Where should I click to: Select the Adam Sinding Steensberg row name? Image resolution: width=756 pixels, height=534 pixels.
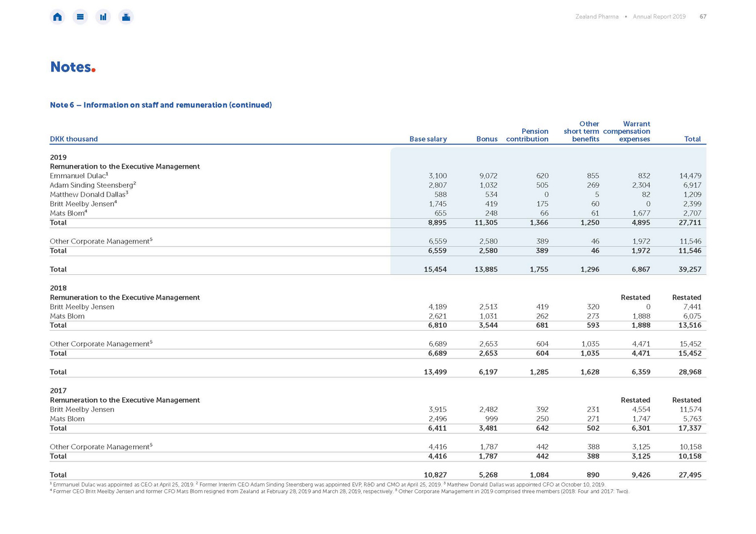click(93, 185)
